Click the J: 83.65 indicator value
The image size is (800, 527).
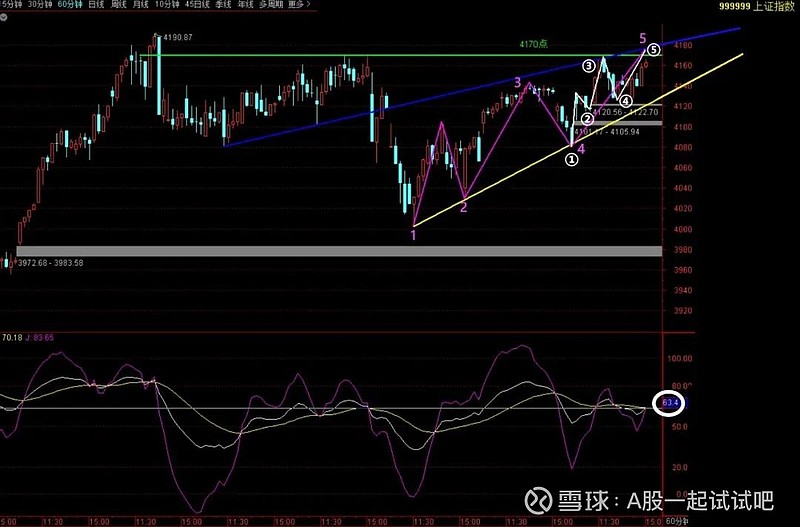click(x=40, y=338)
